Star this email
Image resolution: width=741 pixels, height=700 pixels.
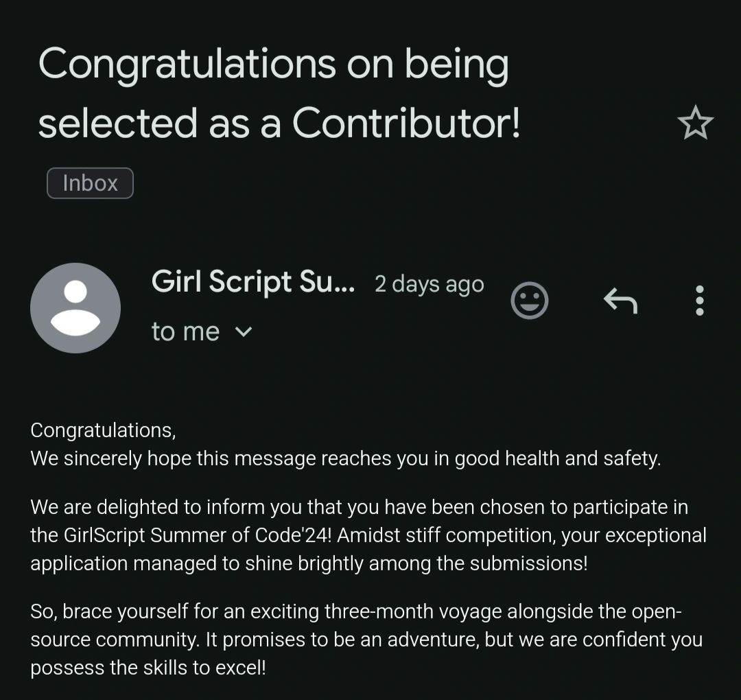tap(695, 123)
